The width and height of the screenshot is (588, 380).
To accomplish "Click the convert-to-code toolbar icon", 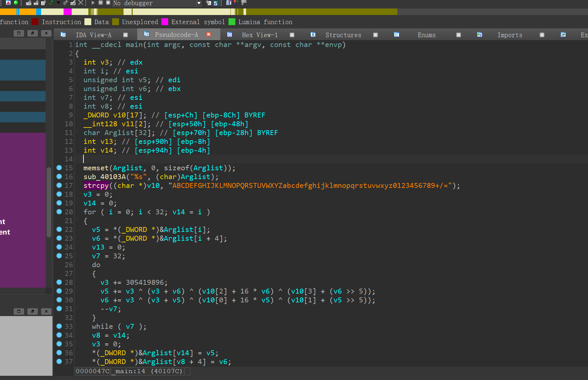I will point(29,3).
